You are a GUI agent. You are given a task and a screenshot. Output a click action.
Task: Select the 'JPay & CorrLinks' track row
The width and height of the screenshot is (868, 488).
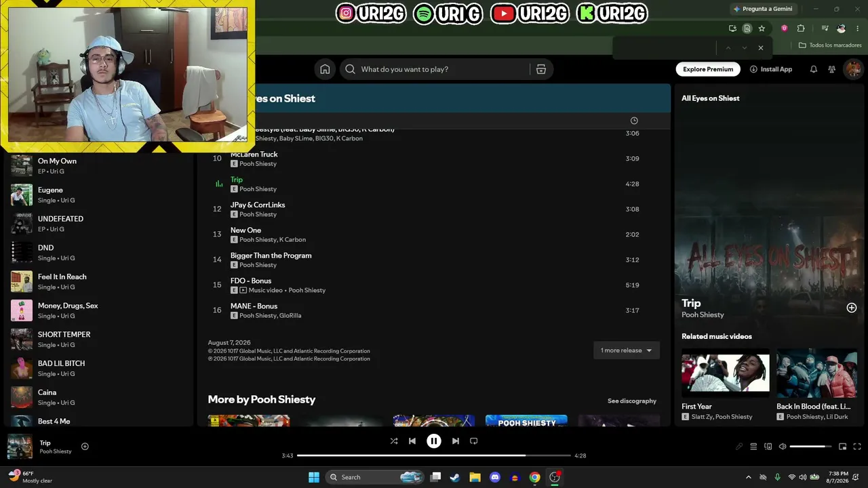(x=434, y=209)
